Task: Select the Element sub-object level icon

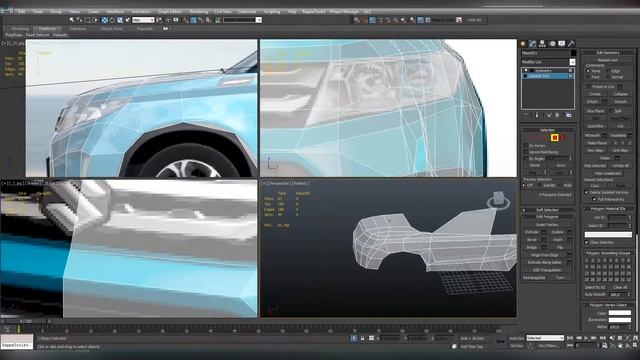Action: 562,138
